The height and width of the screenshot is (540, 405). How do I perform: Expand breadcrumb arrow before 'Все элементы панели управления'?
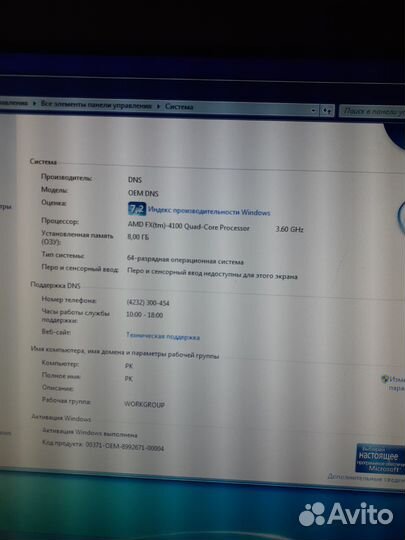(x=34, y=103)
